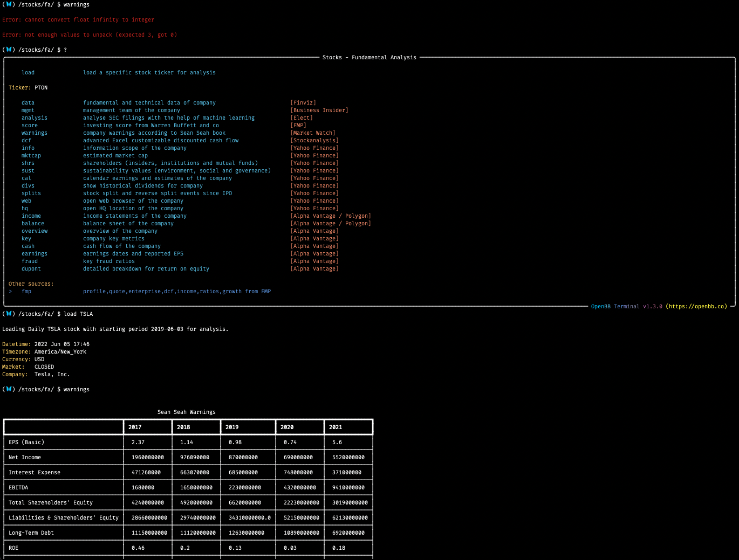
Task: Select the sust sustainability command
Action: click(x=28, y=170)
